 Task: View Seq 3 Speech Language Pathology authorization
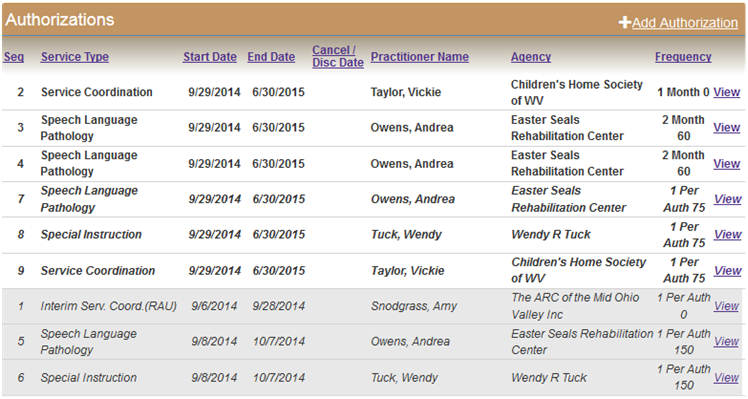tap(727, 127)
